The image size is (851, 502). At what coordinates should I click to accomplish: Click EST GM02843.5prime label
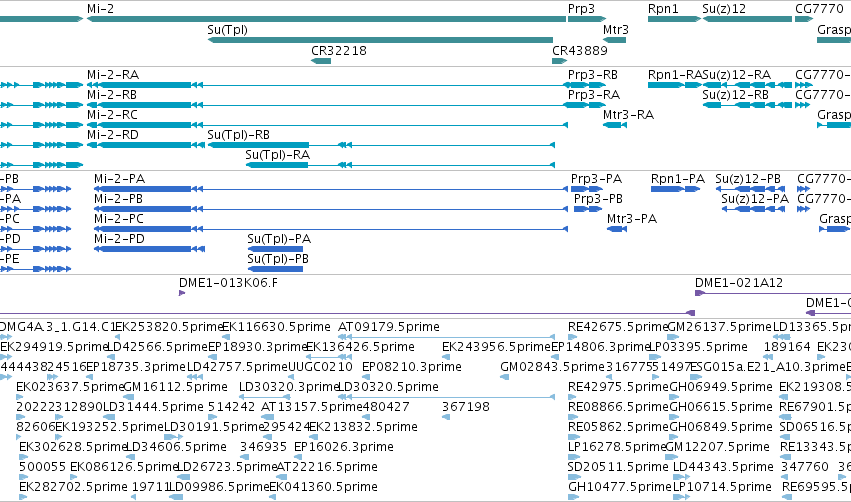552,367
